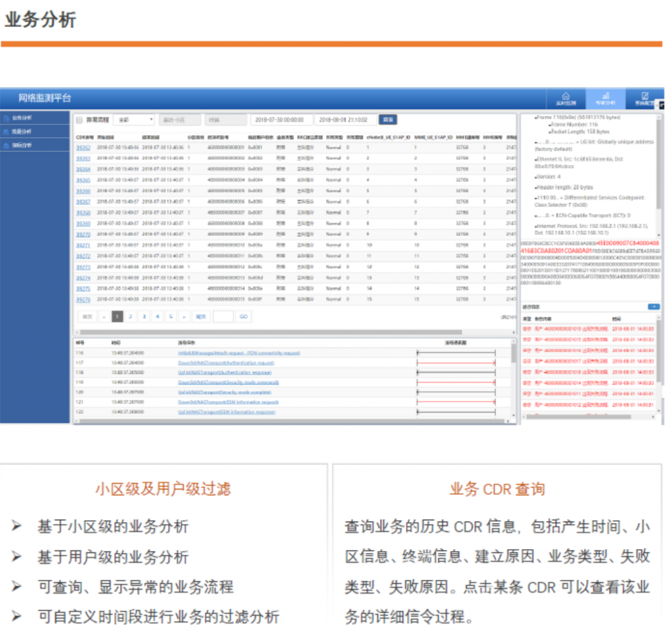
Task: Open CDR record 39276
Action: 83,300
